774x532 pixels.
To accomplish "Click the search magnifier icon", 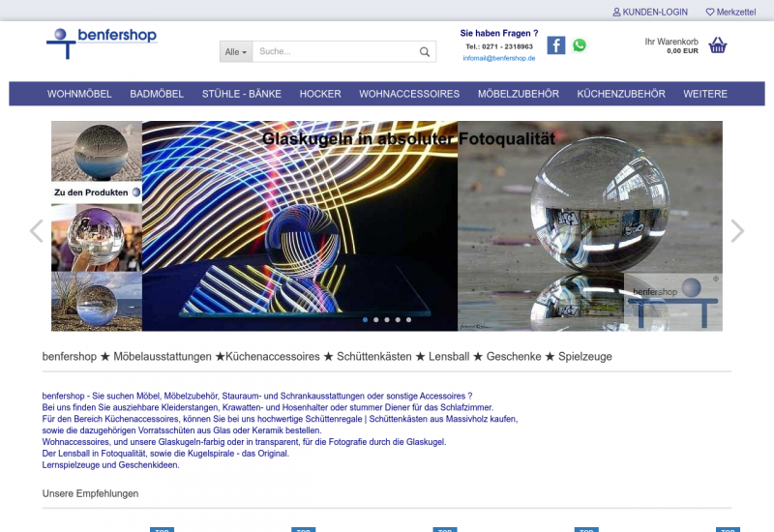I will (x=425, y=52).
